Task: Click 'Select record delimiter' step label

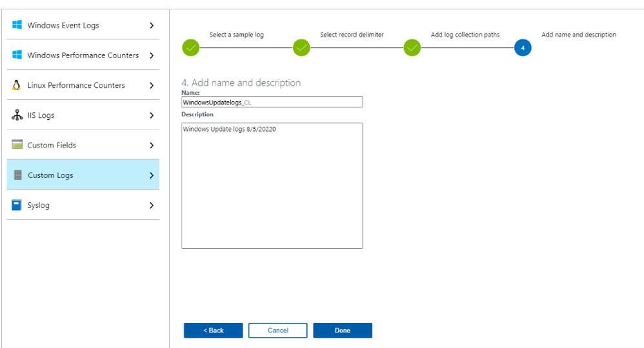Action: point(352,35)
